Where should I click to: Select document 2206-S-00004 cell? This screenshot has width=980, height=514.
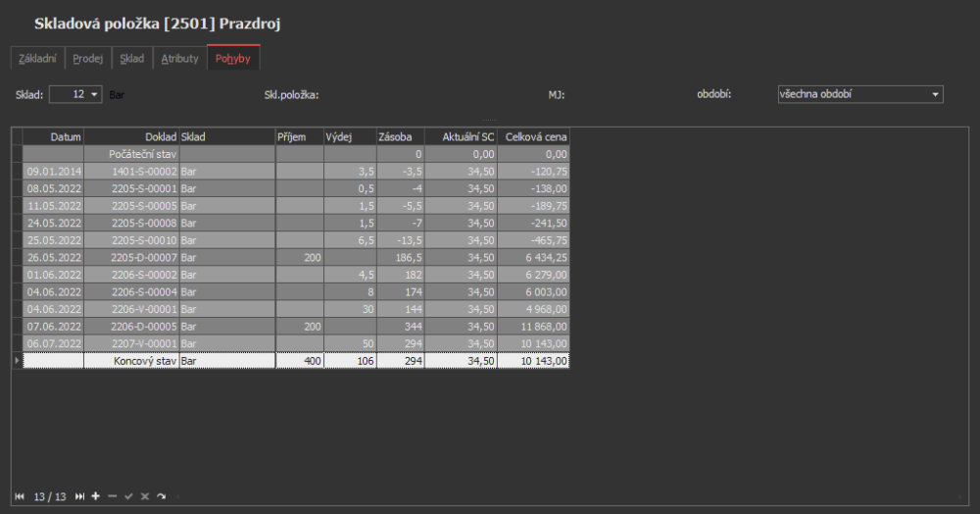[x=132, y=291]
